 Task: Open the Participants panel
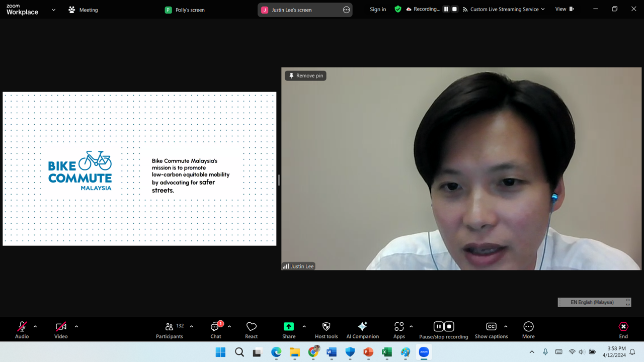(x=170, y=330)
